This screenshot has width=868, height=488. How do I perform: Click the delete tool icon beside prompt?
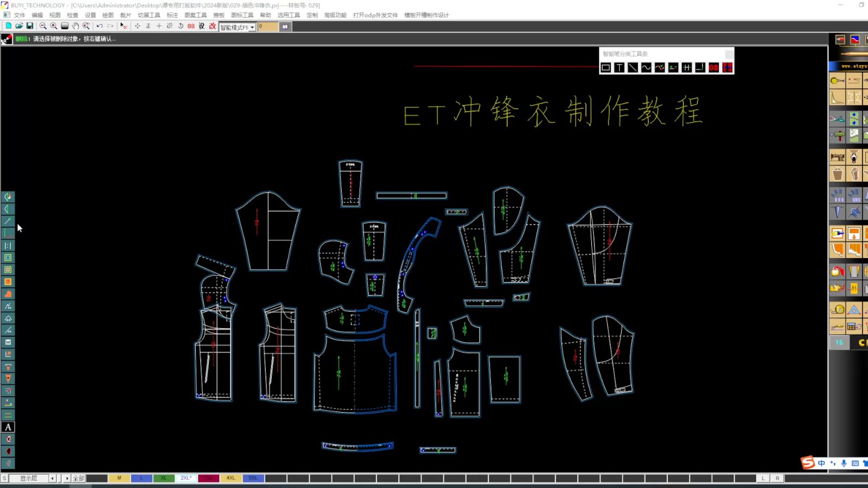click(x=7, y=39)
